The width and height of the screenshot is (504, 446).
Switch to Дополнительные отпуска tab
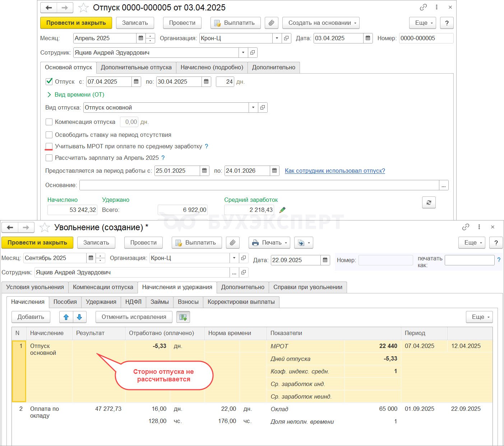(136, 68)
